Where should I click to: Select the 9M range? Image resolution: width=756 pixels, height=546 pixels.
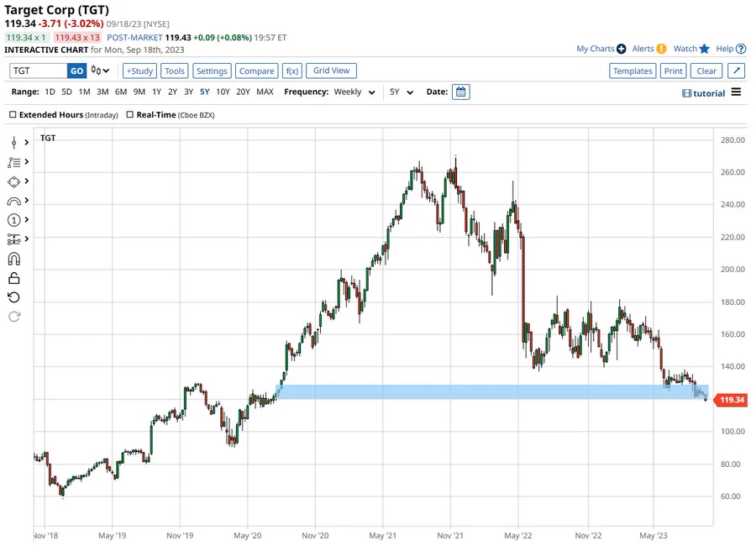(x=139, y=92)
